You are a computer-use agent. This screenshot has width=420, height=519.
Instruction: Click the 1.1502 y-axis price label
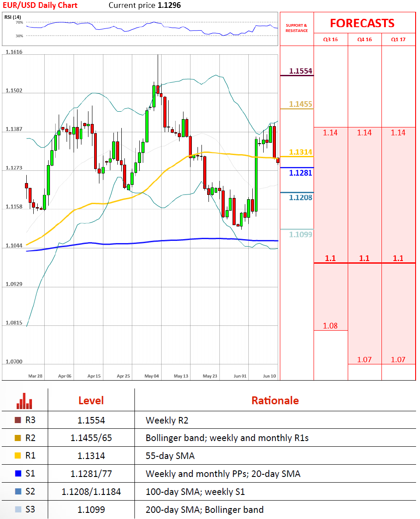coord(14,90)
